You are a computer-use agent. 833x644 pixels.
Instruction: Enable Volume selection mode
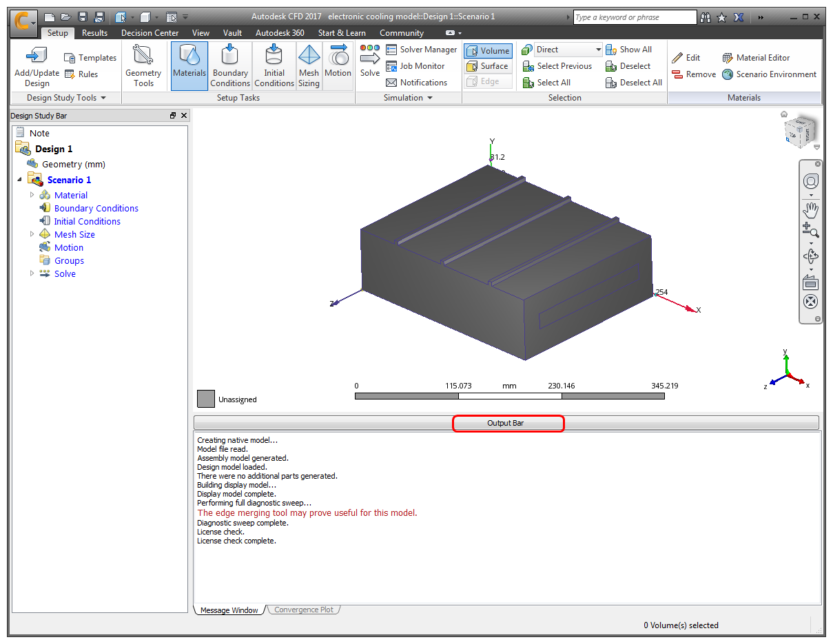[x=488, y=51]
